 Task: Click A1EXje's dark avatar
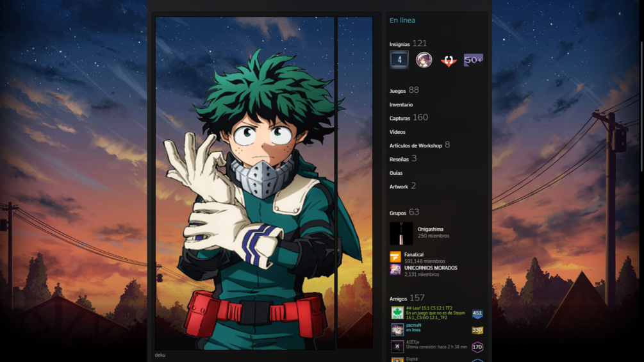pyautogui.click(x=397, y=347)
